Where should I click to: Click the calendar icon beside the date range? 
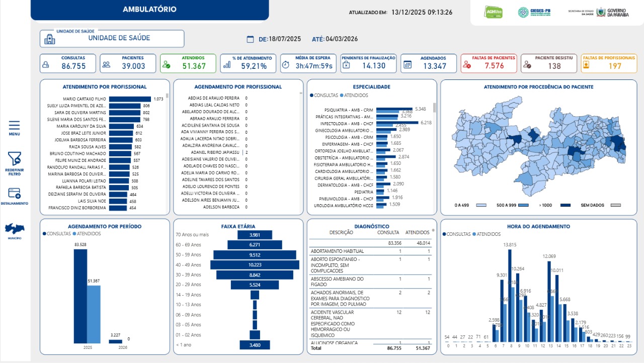tap(250, 39)
